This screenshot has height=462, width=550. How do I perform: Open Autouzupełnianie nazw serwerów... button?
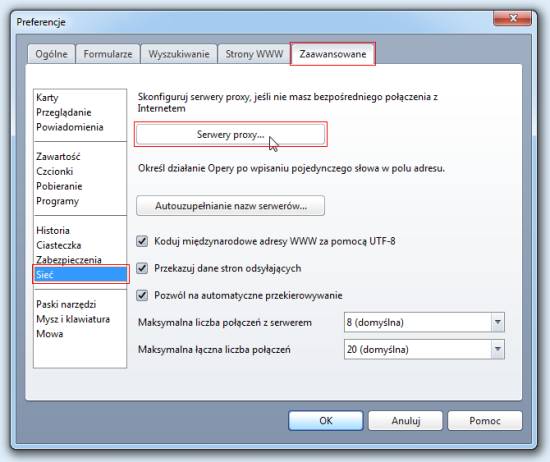tap(230, 206)
